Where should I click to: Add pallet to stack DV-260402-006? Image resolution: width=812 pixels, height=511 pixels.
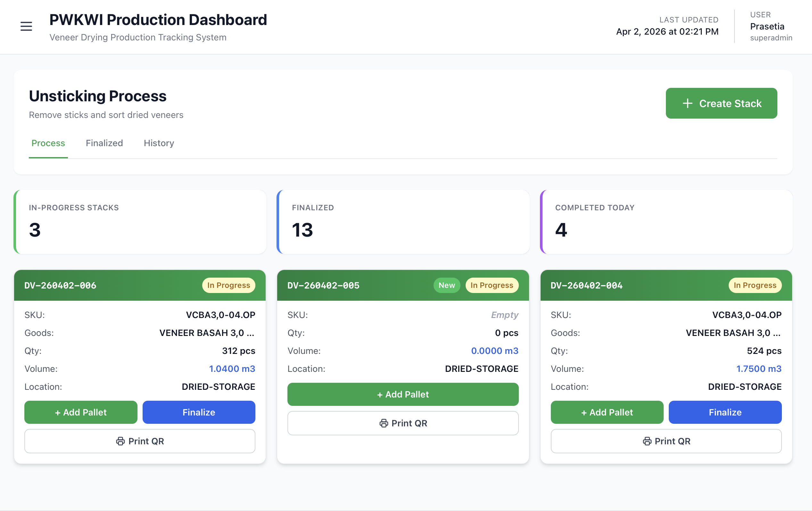81,412
